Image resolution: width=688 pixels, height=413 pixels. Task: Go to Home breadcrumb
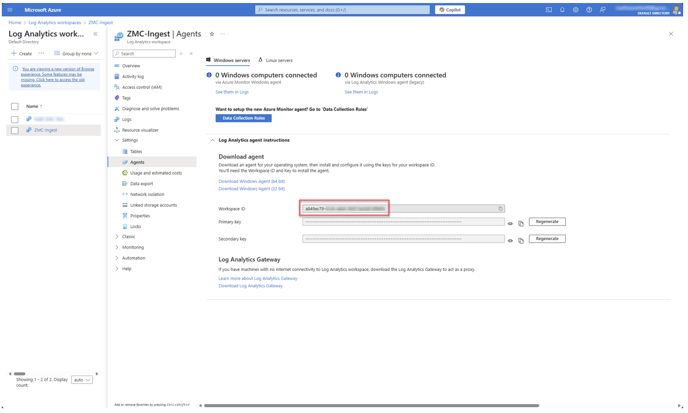(14, 22)
